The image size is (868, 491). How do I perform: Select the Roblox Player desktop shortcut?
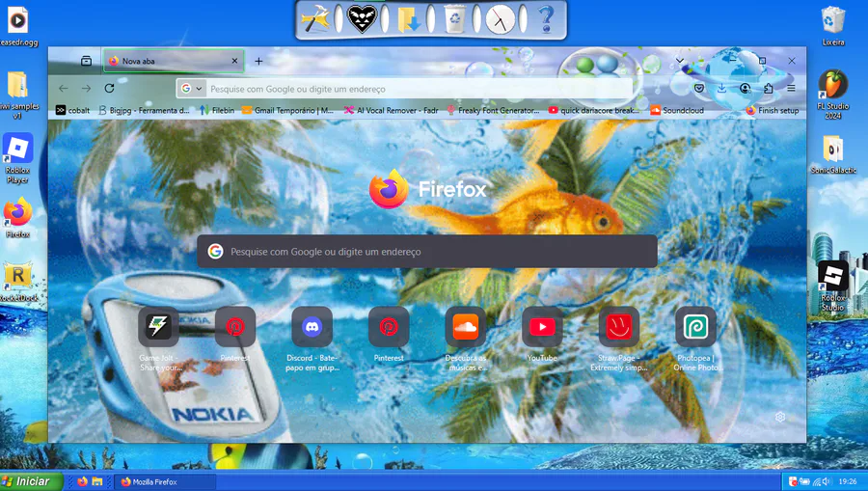click(17, 159)
